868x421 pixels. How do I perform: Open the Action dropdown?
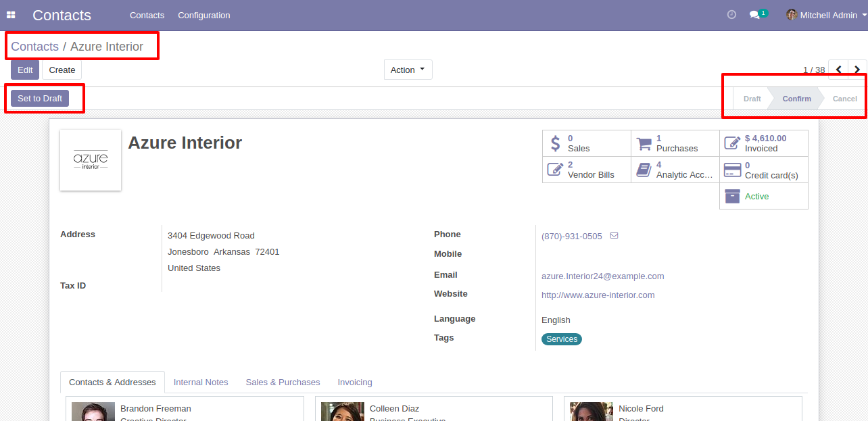(408, 70)
